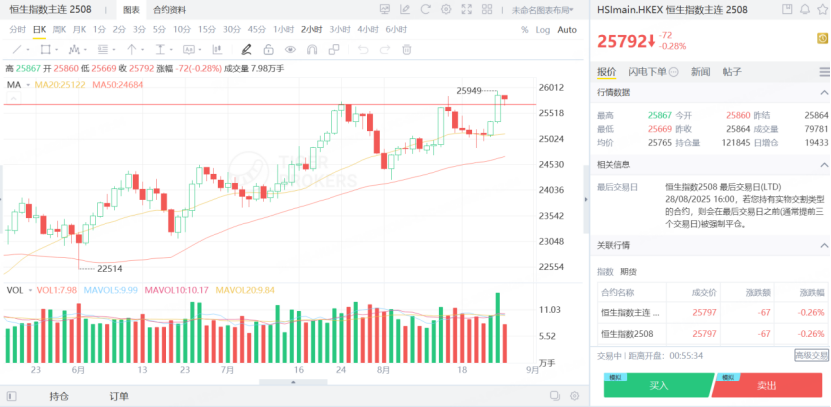The width and height of the screenshot is (831, 407).
Task: Toggle the lock drawings icon
Action: point(268,50)
